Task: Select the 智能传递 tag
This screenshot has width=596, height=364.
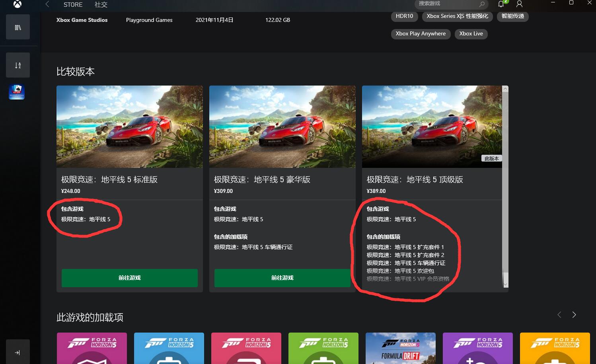Action: [512, 16]
